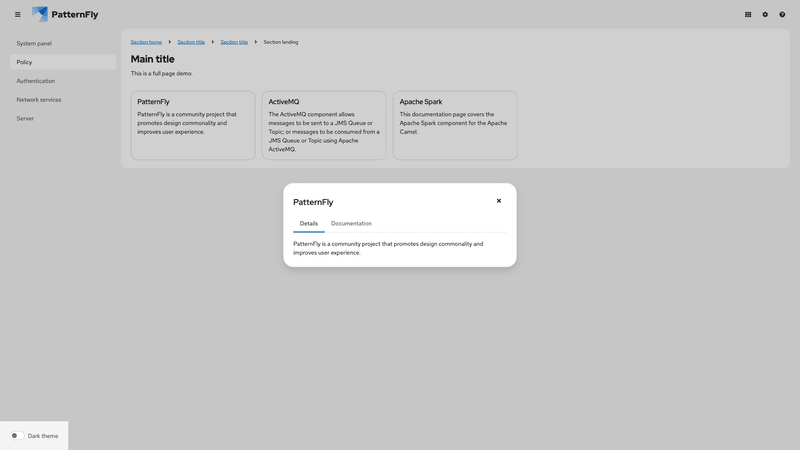Open the settings gear icon
The image size is (800, 450).
[x=765, y=14]
